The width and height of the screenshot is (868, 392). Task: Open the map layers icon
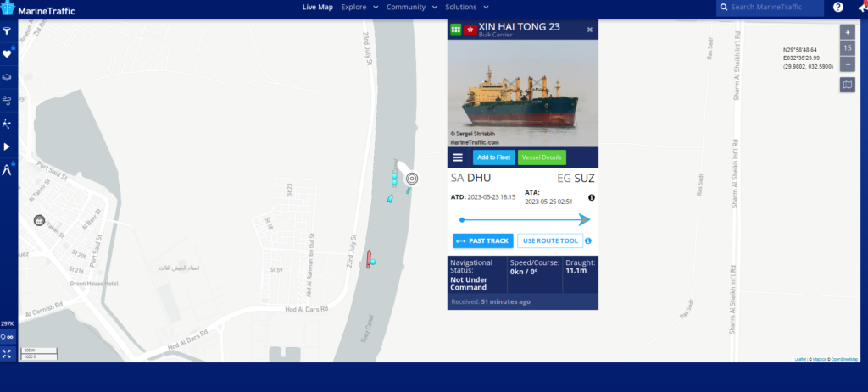click(7, 77)
